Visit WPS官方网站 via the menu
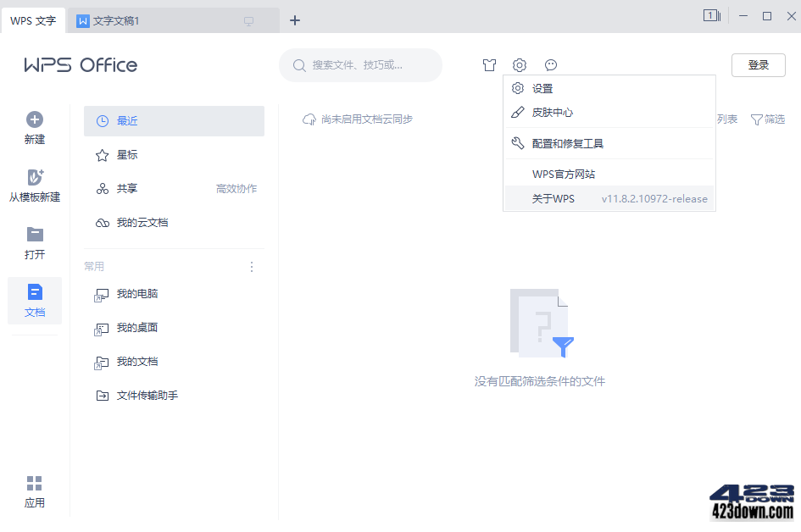801x532 pixels. point(564,175)
